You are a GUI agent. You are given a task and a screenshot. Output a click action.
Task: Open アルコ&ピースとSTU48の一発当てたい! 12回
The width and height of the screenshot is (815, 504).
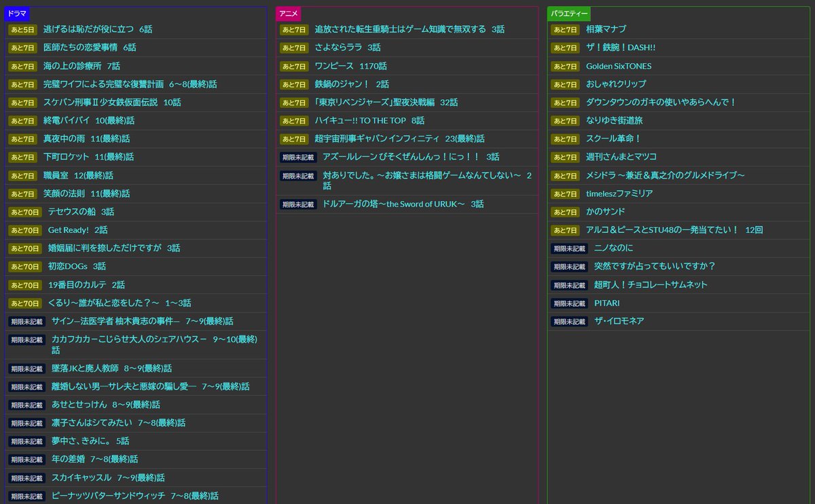[x=674, y=230]
